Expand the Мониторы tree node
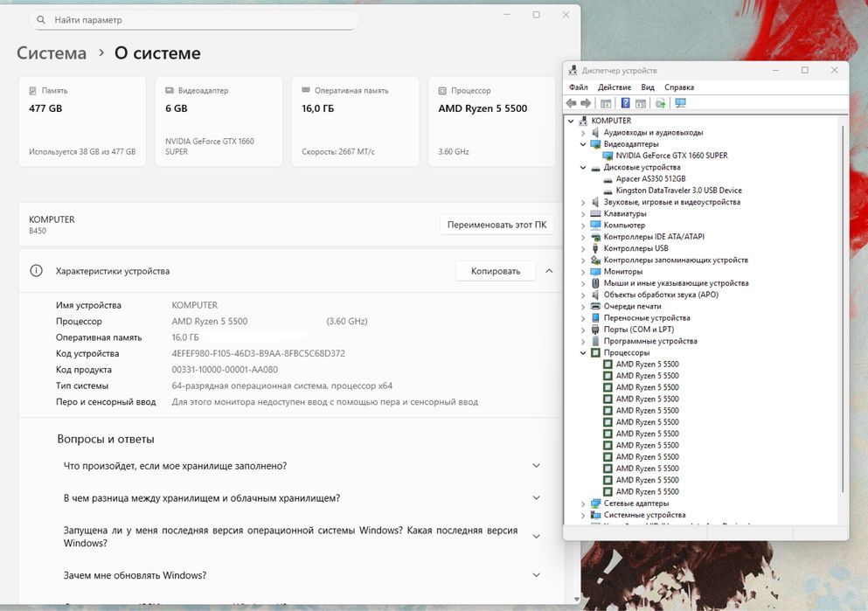The image size is (868, 611). click(x=583, y=272)
